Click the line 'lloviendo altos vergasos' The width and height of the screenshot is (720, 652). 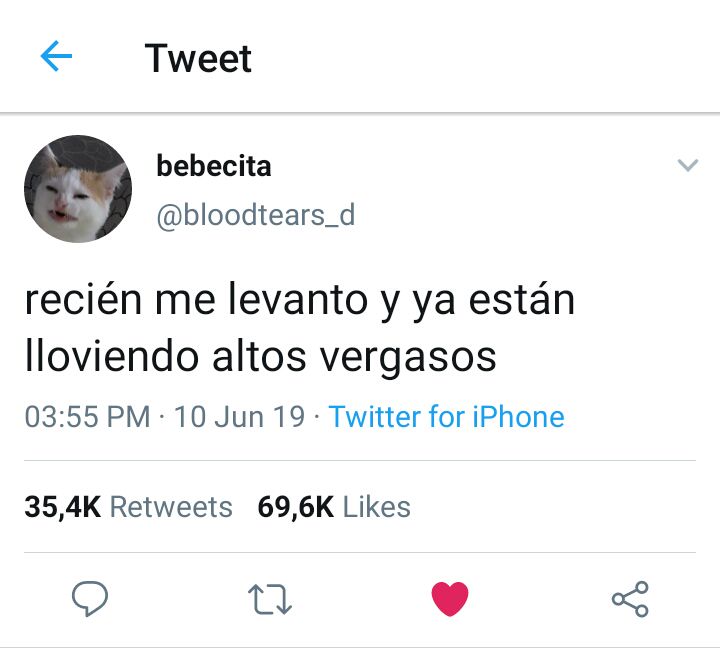[260, 357]
